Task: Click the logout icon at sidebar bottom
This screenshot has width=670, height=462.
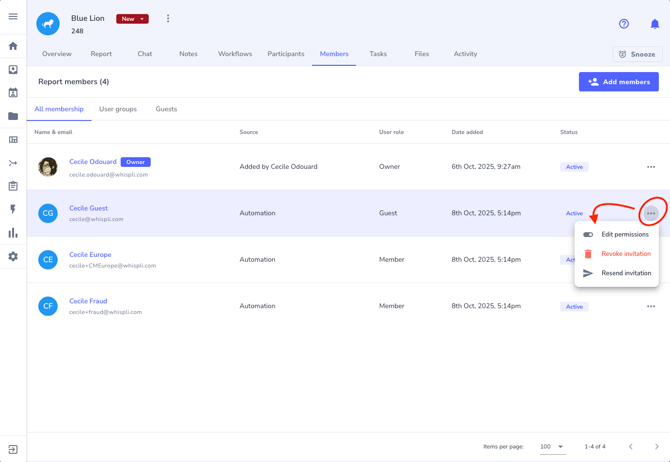Action: [x=13, y=450]
